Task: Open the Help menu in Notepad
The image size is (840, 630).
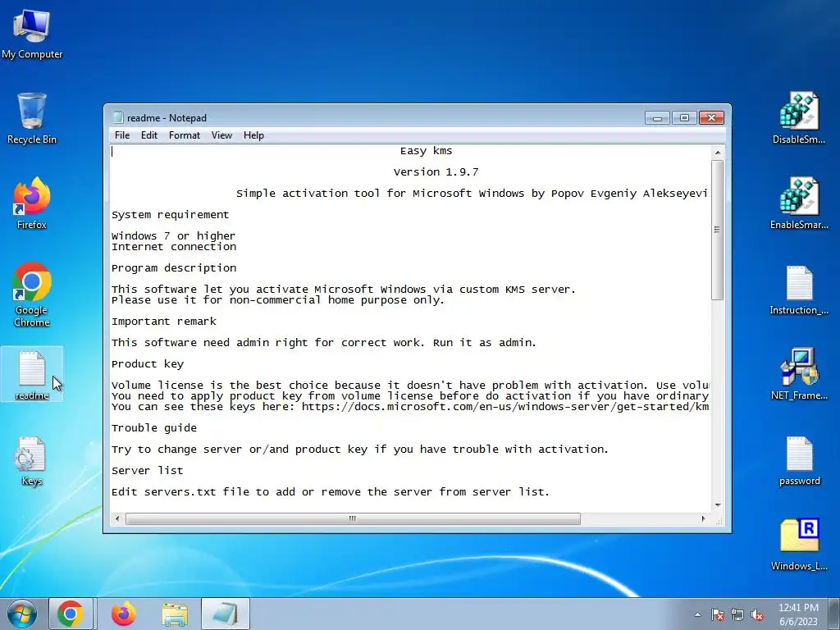Action: click(253, 135)
